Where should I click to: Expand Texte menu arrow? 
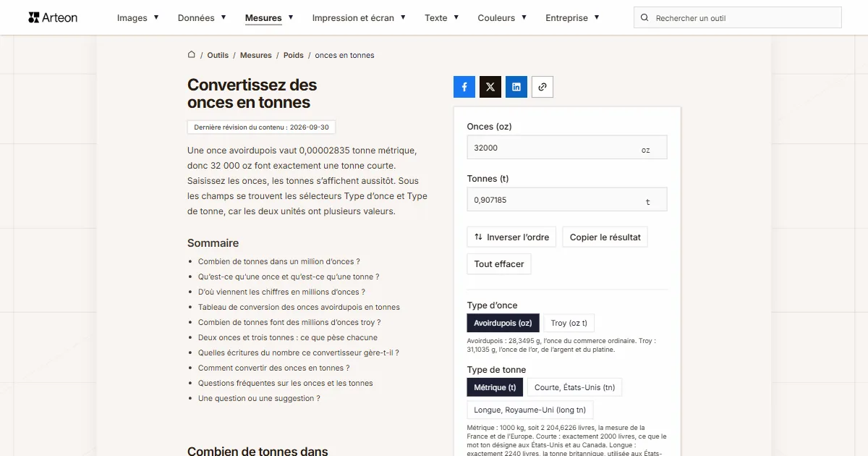click(x=456, y=17)
